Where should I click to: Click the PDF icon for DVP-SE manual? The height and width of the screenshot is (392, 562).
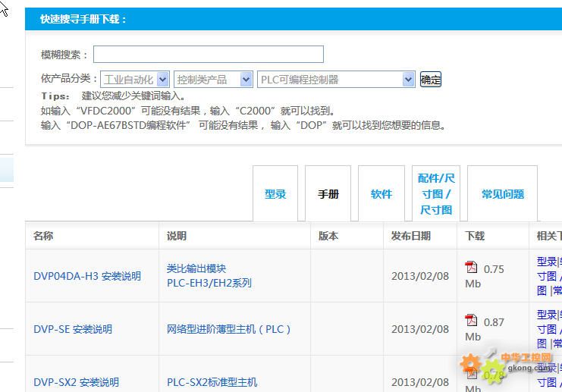(x=471, y=320)
